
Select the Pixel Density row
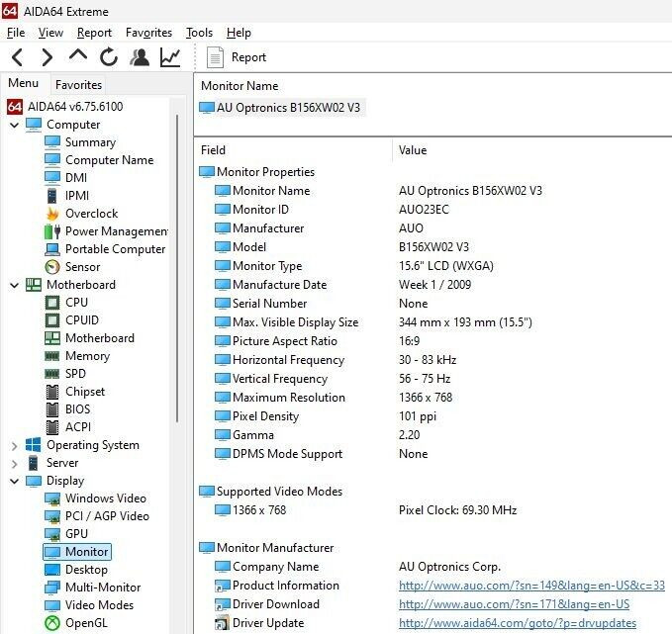(x=434, y=416)
